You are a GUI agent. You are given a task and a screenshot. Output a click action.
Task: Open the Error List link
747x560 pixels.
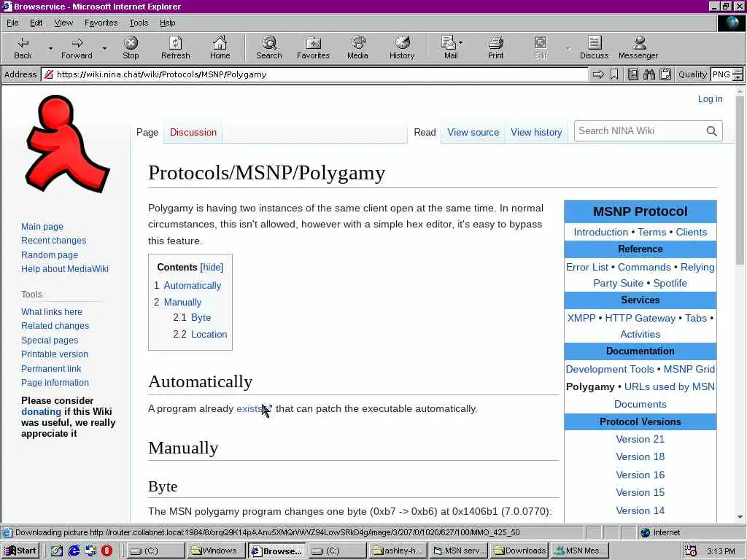(x=587, y=267)
